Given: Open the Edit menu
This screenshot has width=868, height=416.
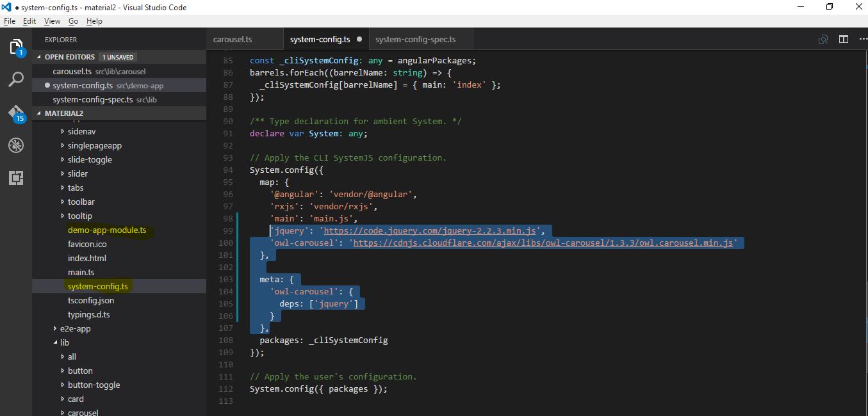Looking at the screenshot, I should pyautogui.click(x=29, y=21).
